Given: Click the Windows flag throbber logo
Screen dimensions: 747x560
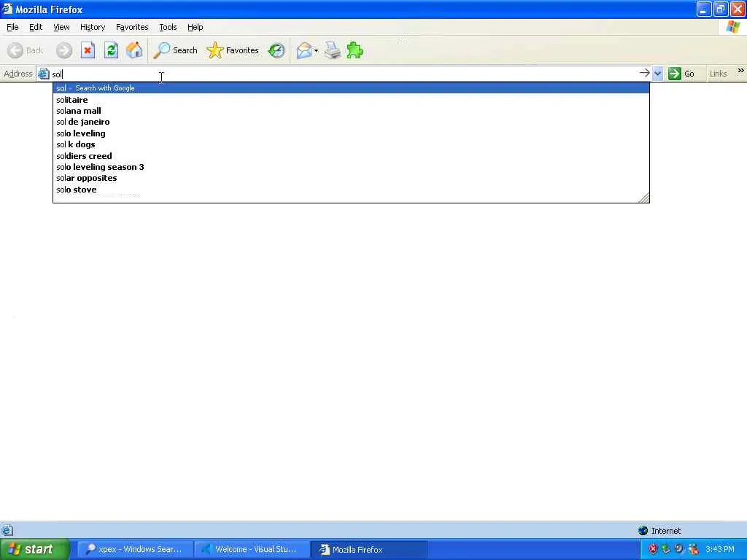Looking at the screenshot, I should pyautogui.click(x=733, y=27).
